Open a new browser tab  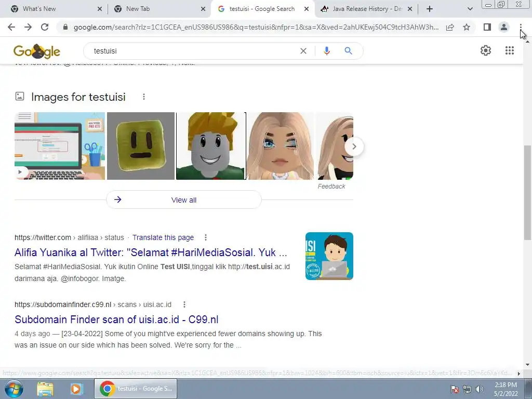tap(430, 9)
